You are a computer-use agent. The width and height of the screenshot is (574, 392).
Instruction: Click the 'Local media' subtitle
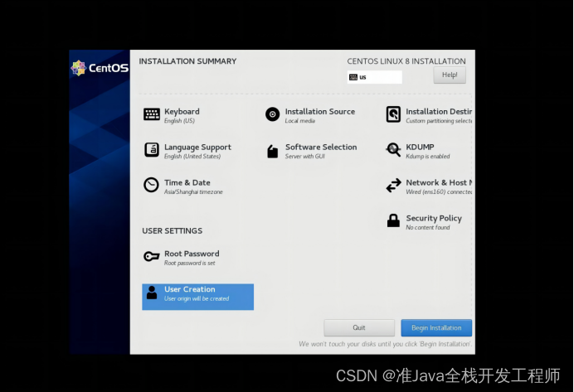[299, 121]
